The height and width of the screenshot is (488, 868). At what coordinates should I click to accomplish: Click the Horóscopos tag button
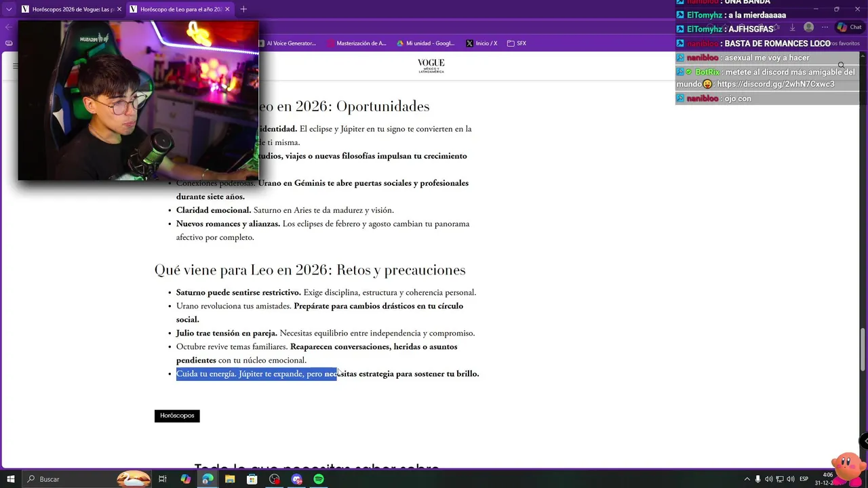177,415
